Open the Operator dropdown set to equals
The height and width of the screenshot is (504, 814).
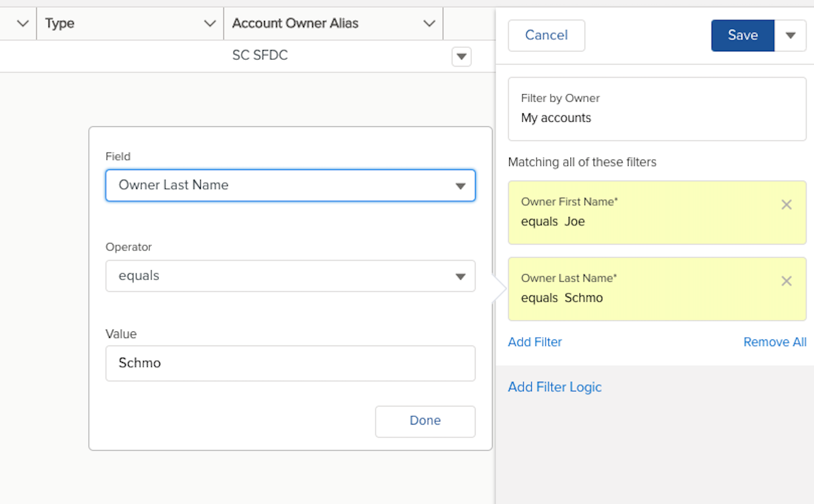pyautogui.click(x=290, y=276)
